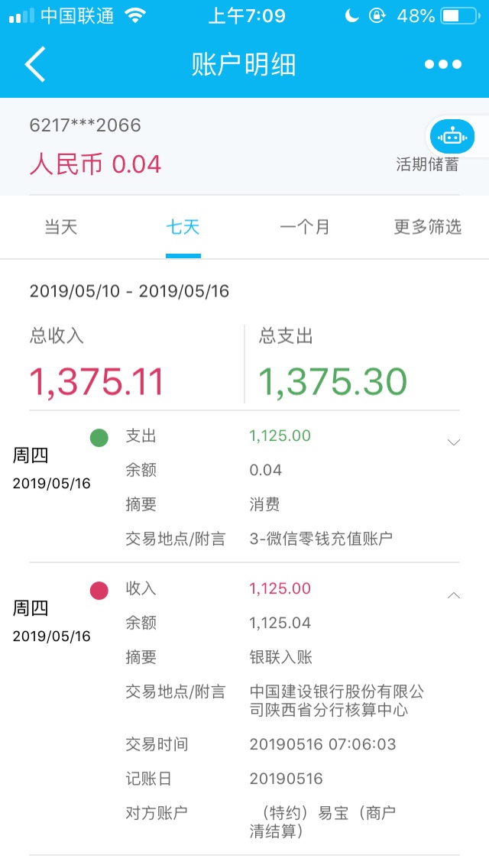
Task: Open the three-dot more options menu
Action: click(443, 64)
